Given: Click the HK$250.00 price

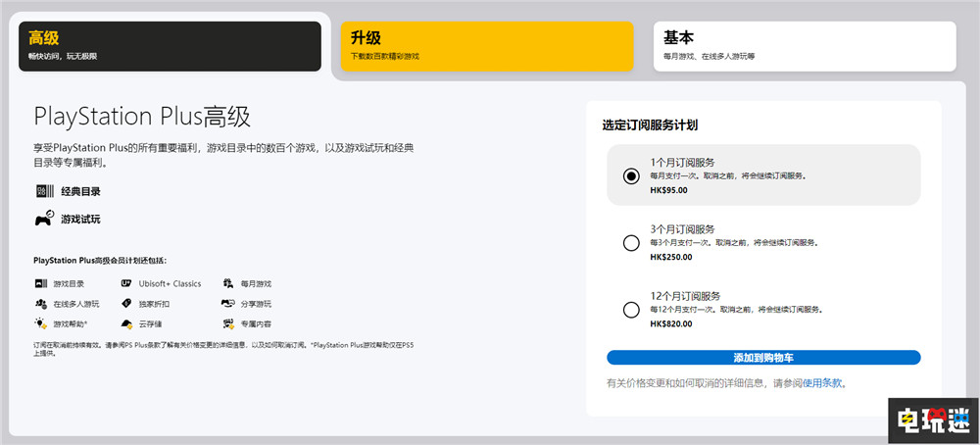Looking at the screenshot, I should click(670, 257).
